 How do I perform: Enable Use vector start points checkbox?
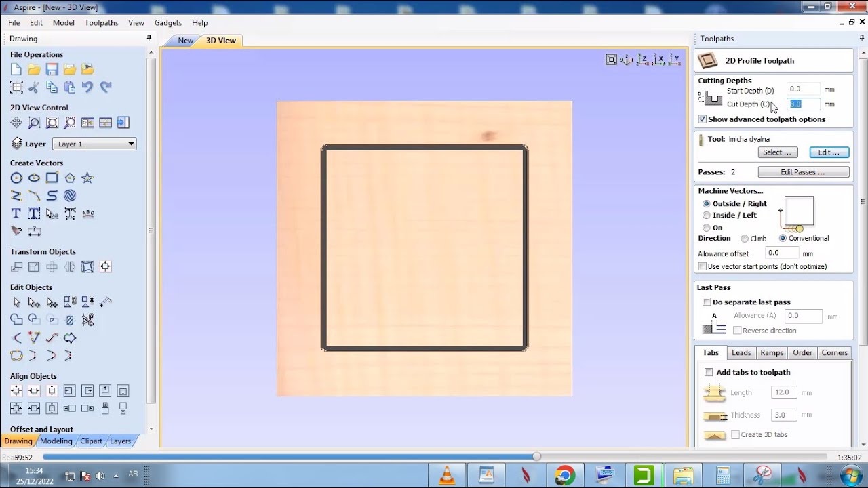[703, 266]
